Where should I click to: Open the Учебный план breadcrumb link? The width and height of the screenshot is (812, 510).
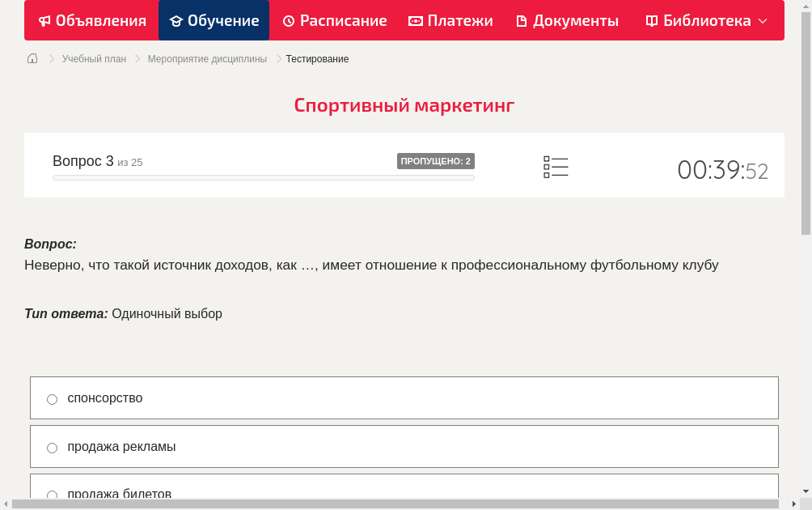(95, 58)
